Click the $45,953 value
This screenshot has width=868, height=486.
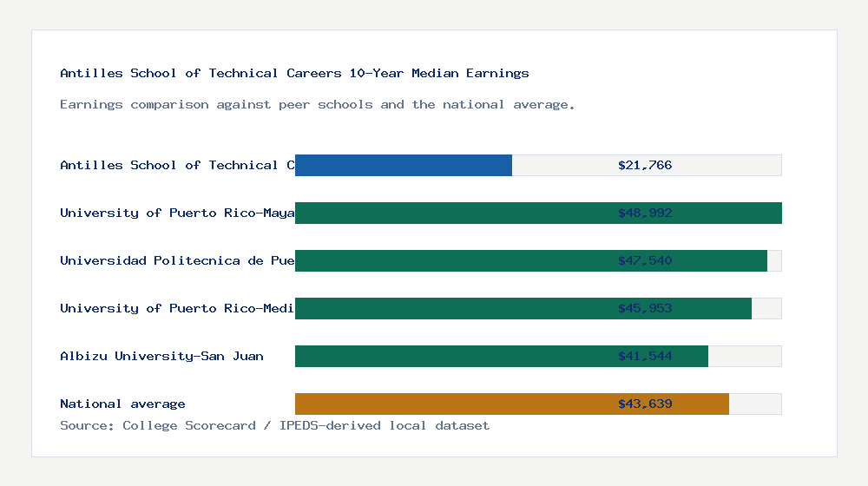tap(645, 308)
